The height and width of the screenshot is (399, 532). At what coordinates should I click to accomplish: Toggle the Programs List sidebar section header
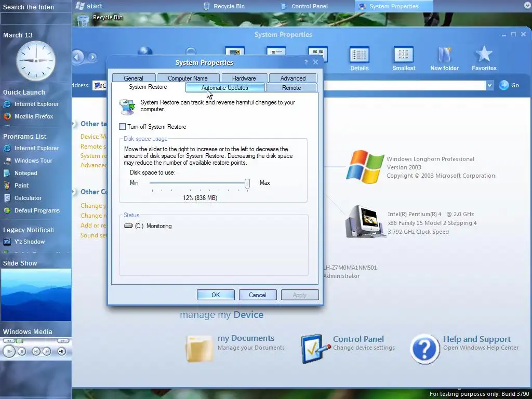point(25,137)
